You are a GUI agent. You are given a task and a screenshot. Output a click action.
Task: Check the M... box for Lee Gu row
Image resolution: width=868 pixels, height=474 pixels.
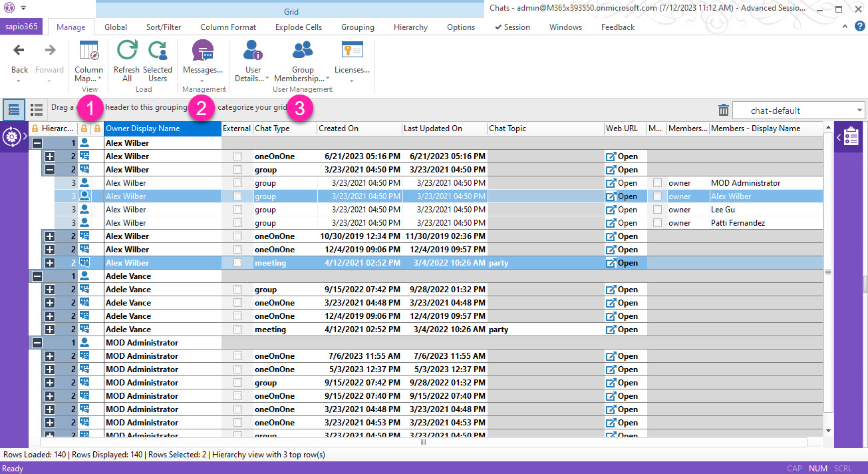[x=657, y=210]
